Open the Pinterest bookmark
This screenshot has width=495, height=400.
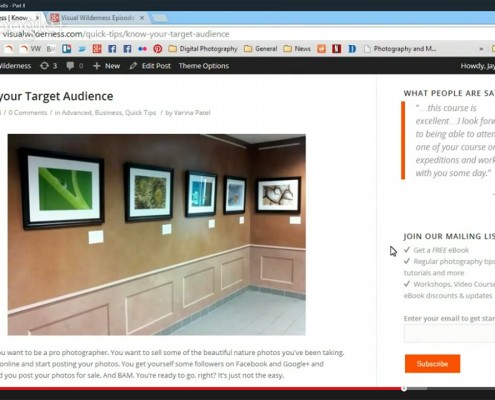point(158,49)
